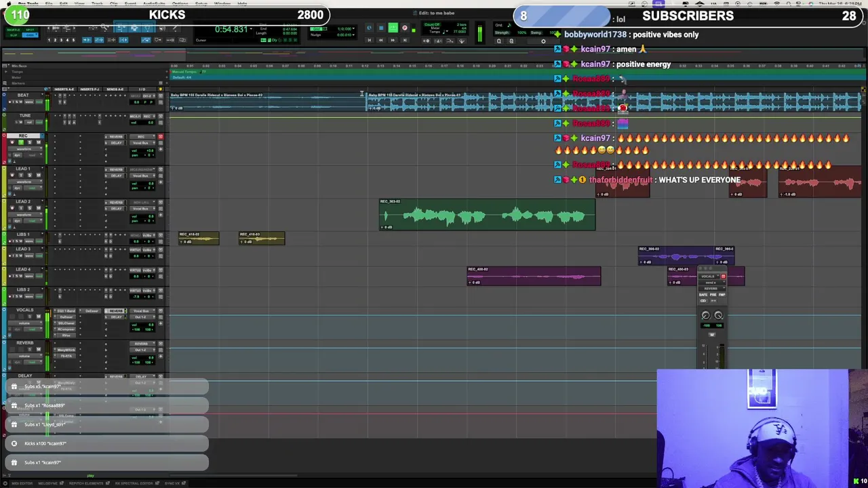
Task: Enable SLIP edit mode
Action: coord(14,35)
